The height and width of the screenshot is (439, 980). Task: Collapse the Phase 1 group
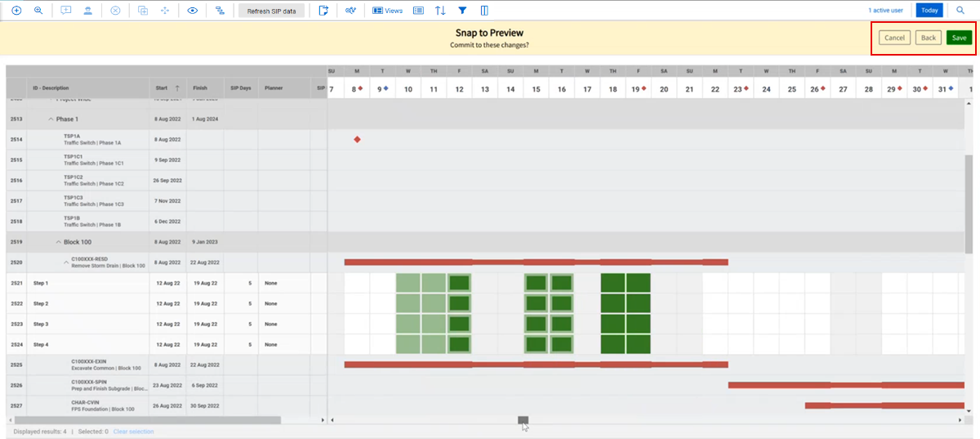coord(51,119)
